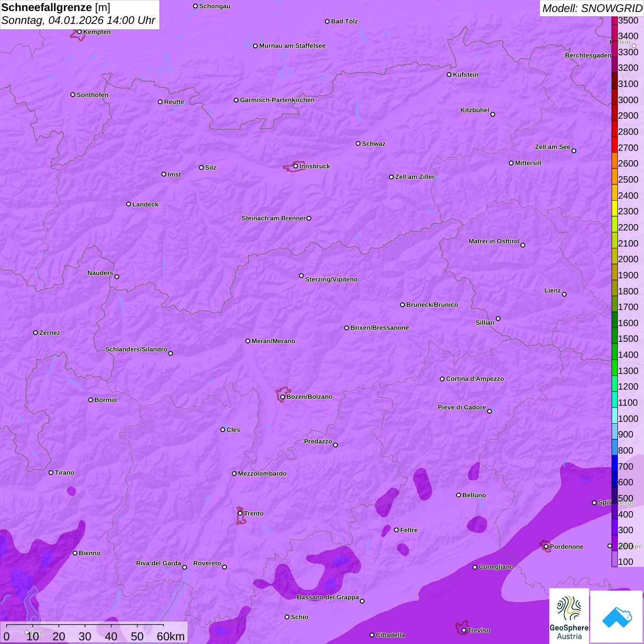The height and width of the screenshot is (644, 644).
Task: Click the Feltre location dot
Action: coord(396,530)
